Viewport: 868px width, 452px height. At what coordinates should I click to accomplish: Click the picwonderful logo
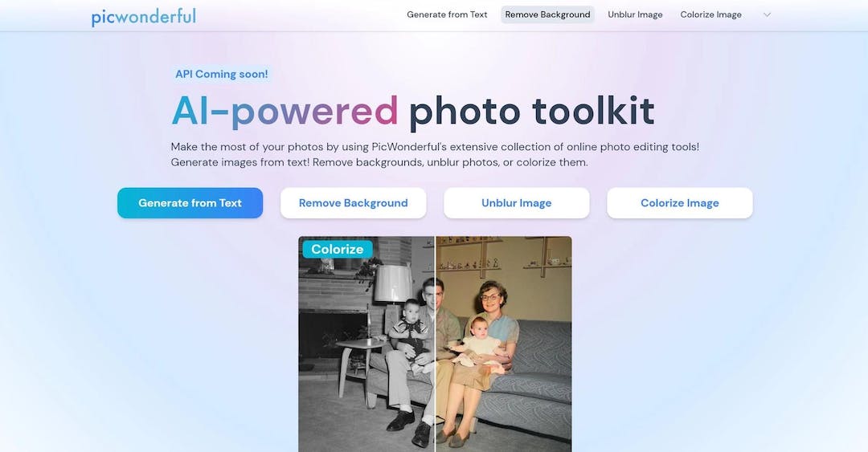(x=144, y=17)
